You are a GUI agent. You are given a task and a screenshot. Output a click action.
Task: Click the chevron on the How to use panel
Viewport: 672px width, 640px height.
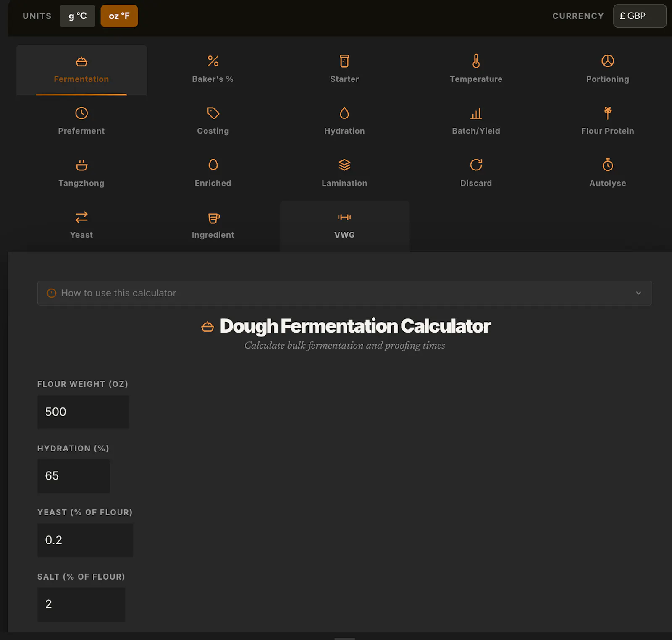pyautogui.click(x=638, y=293)
